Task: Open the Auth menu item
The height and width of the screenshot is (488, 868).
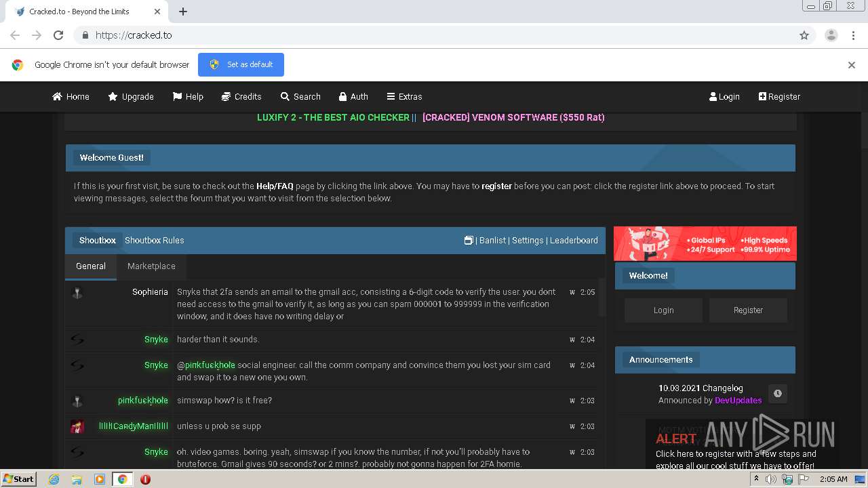Action: (353, 96)
